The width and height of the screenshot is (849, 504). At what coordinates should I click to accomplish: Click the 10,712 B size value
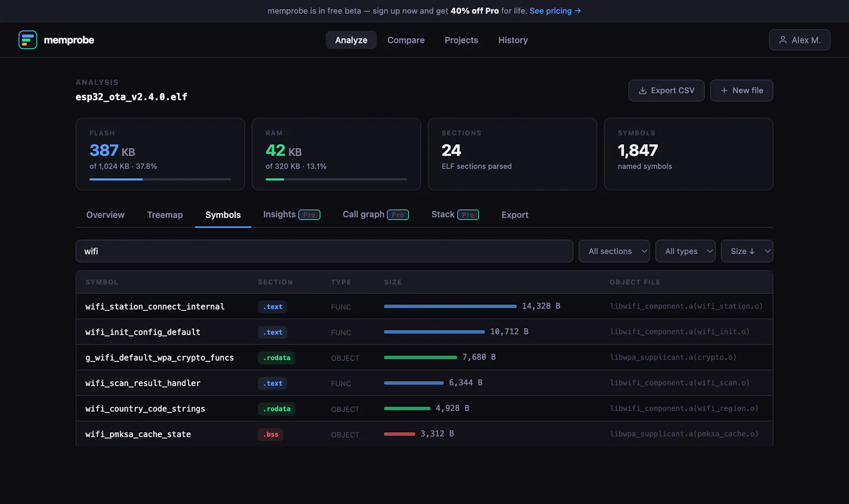[x=509, y=332]
